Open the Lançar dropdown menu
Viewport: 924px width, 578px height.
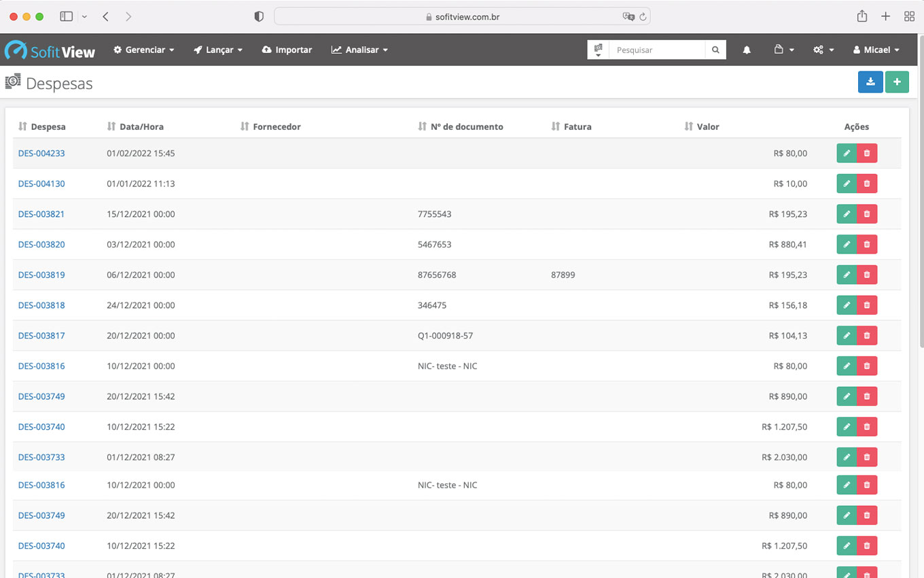(x=218, y=50)
